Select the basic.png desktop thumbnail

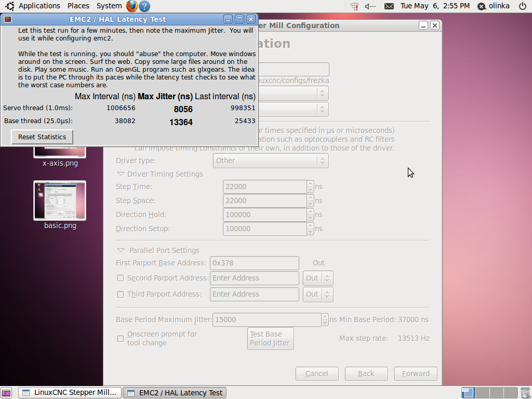point(60,201)
